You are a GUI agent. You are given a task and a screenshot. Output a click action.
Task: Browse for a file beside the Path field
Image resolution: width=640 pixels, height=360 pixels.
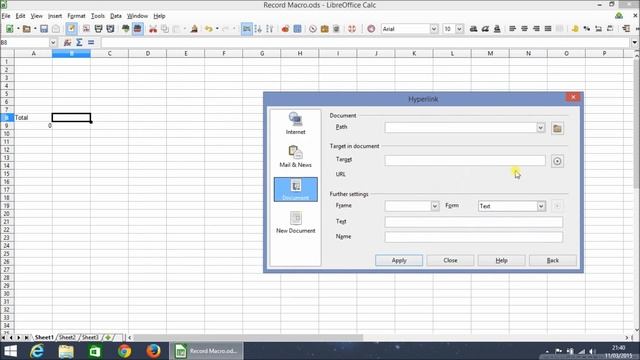click(557, 129)
